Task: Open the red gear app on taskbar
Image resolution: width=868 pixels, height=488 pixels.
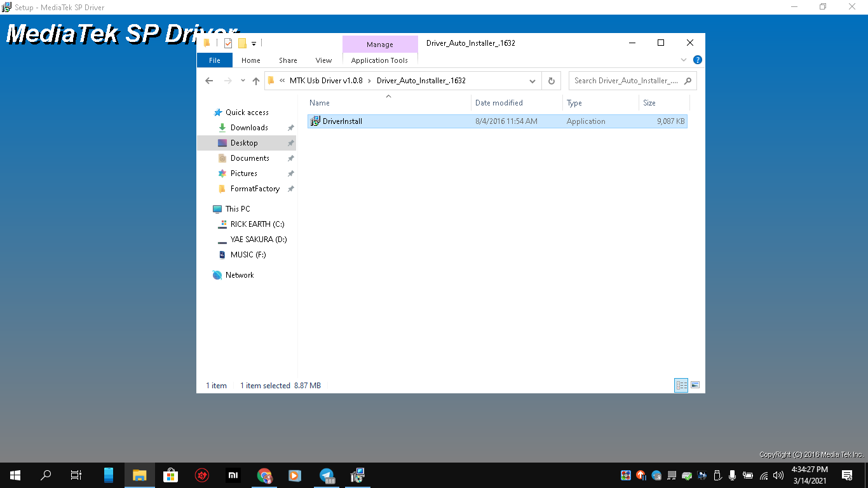Action: [x=202, y=475]
